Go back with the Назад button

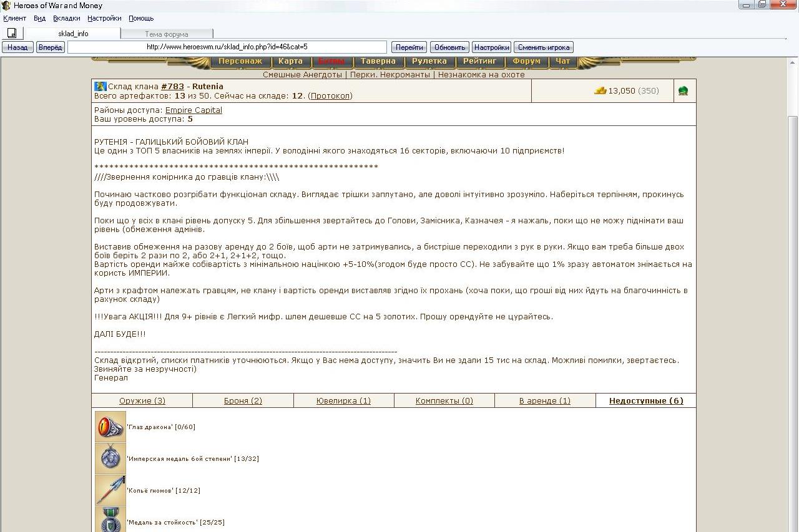[17, 47]
